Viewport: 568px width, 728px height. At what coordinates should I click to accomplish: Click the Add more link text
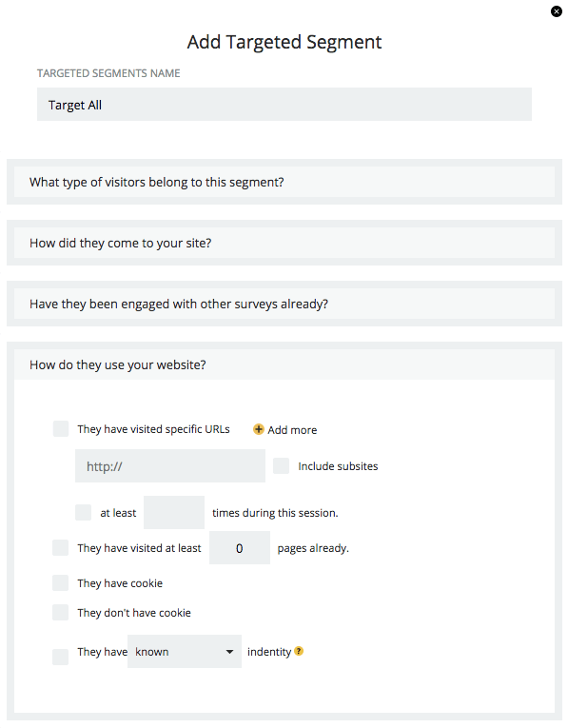[x=292, y=430]
